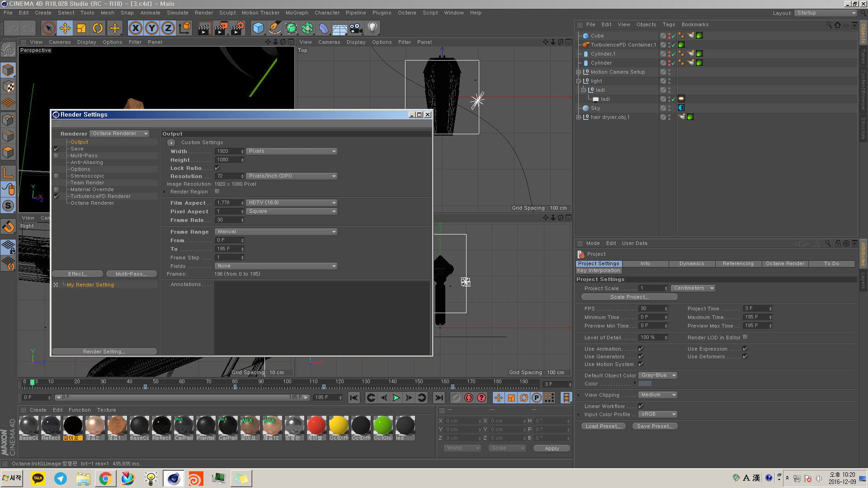Click the Camera object icon
868x488 pixels.
(356, 28)
